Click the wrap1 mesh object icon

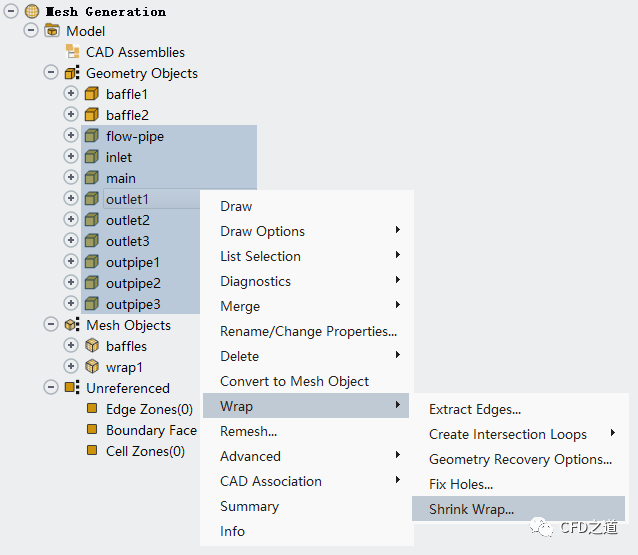[92, 367]
